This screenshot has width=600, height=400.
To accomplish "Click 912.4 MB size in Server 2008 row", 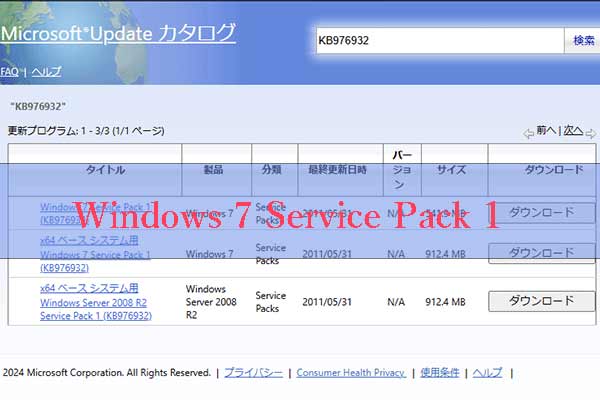I will click(445, 302).
